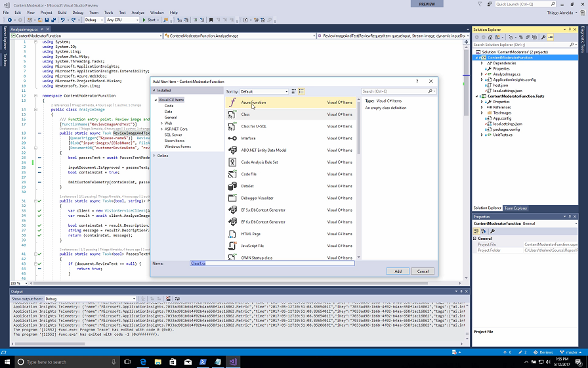
Task: Click the feedback icon near Quick Launch
Action: pos(490,4)
